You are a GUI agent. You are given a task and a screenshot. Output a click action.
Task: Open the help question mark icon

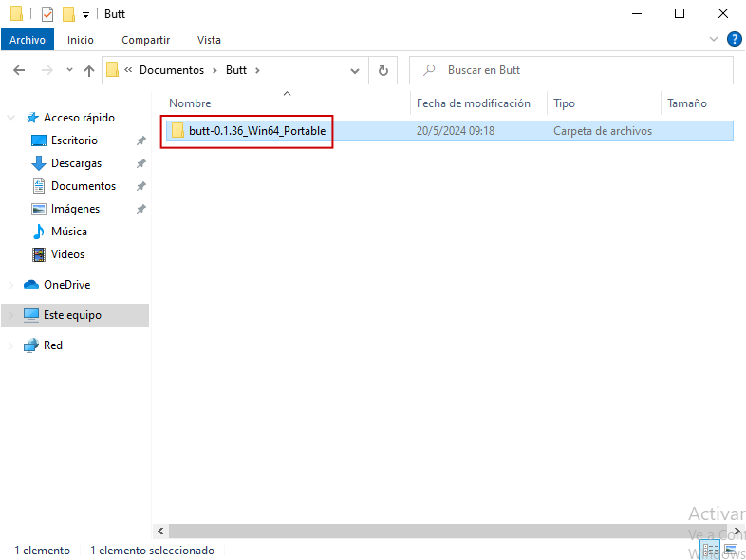(734, 40)
